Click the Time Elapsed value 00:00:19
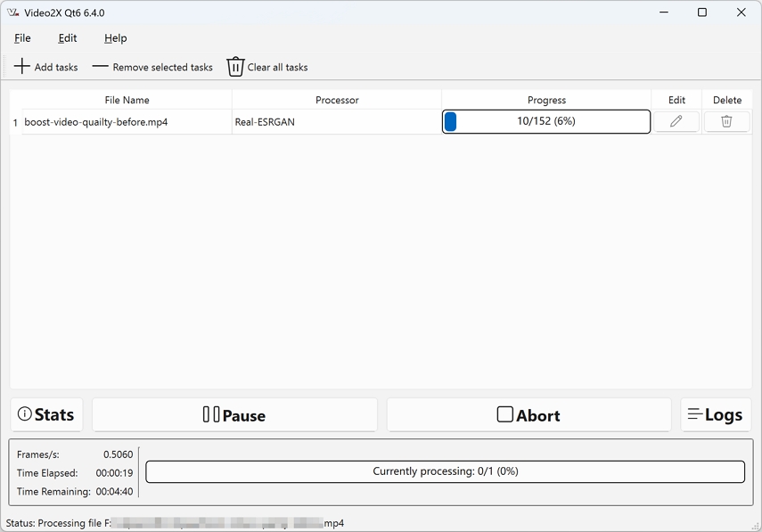 click(x=114, y=472)
